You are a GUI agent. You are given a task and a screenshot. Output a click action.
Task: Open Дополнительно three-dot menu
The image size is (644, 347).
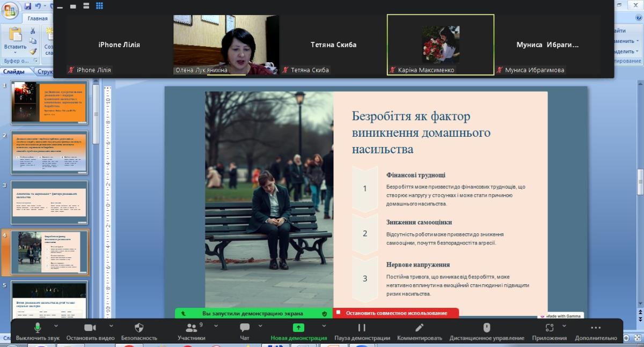click(596, 330)
